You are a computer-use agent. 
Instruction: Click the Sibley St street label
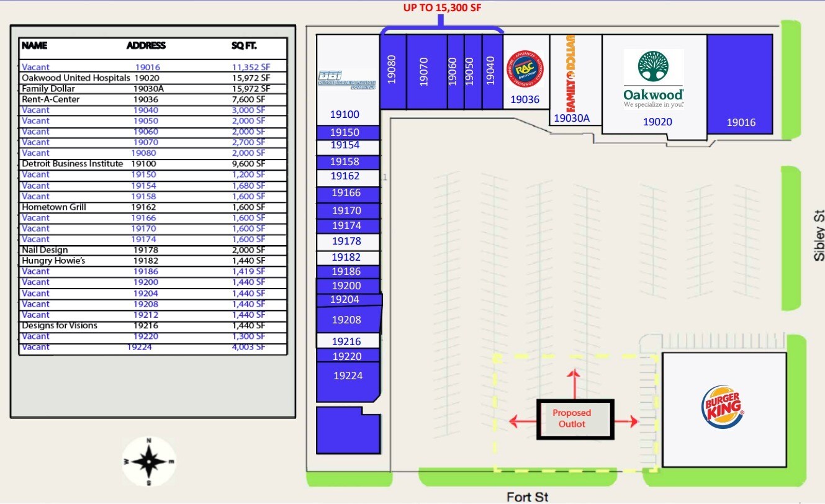[x=819, y=234]
